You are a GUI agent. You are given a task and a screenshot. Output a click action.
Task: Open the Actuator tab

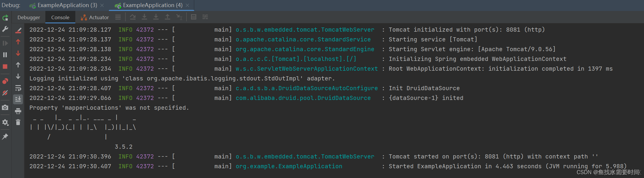(x=95, y=17)
